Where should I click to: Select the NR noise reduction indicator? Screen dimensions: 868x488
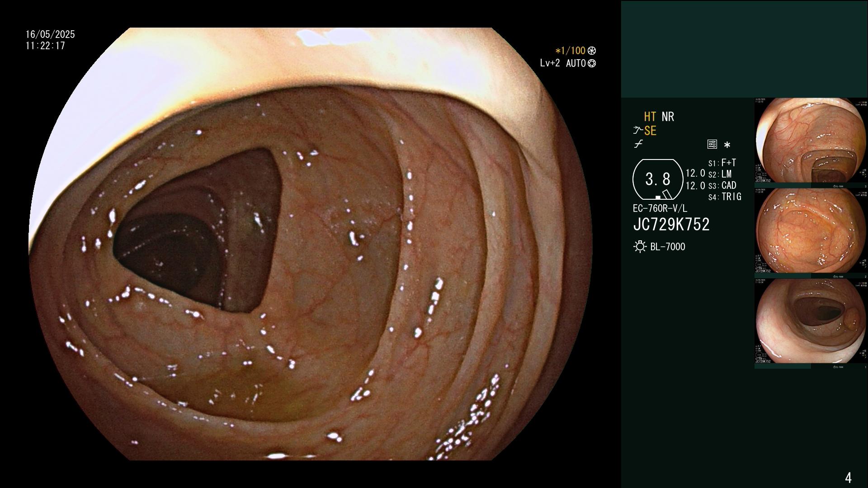coord(668,117)
